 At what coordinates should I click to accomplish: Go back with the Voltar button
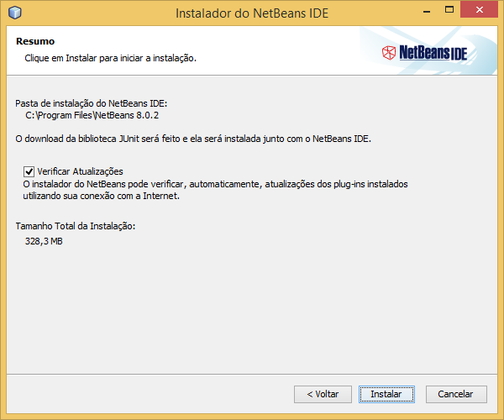click(x=323, y=394)
